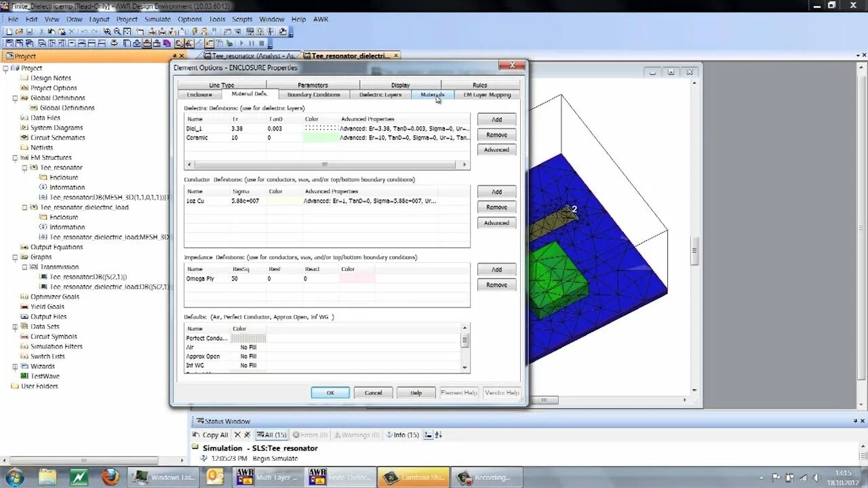Open Firefox from the taskbar
Viewport: 868px width, 488px height.
pos(111,477)
